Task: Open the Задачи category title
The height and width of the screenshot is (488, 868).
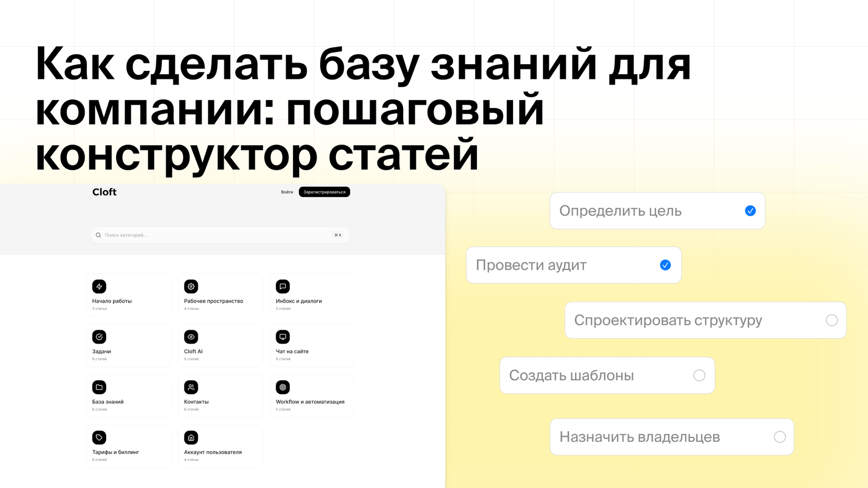Action: pyautogui.click(x=101, y=351)
